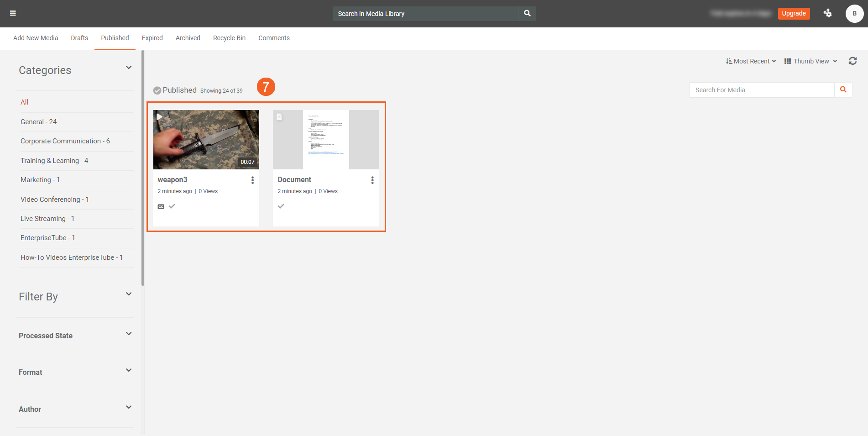Switch to the Drafts tab
This screenshot has height=436, width=868.
coord(79,38)
